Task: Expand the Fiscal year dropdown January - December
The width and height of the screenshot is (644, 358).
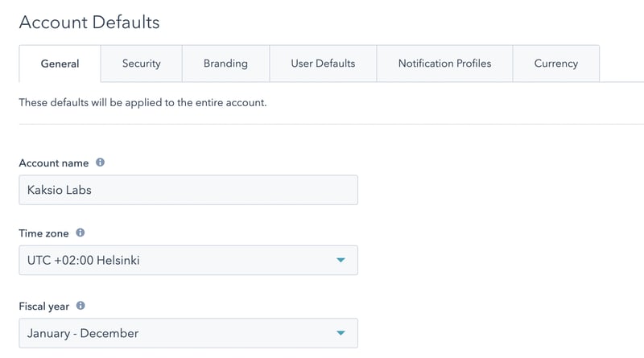Action: [188, 333]
